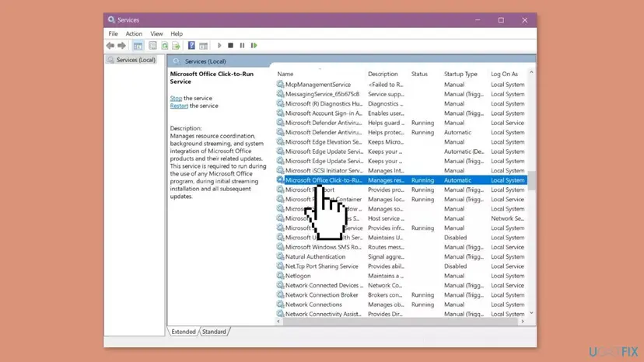Click the service icon beside McpManagementService
Image resolution: width=644 pixels, height=362 pixels.
tap(280, 84)
